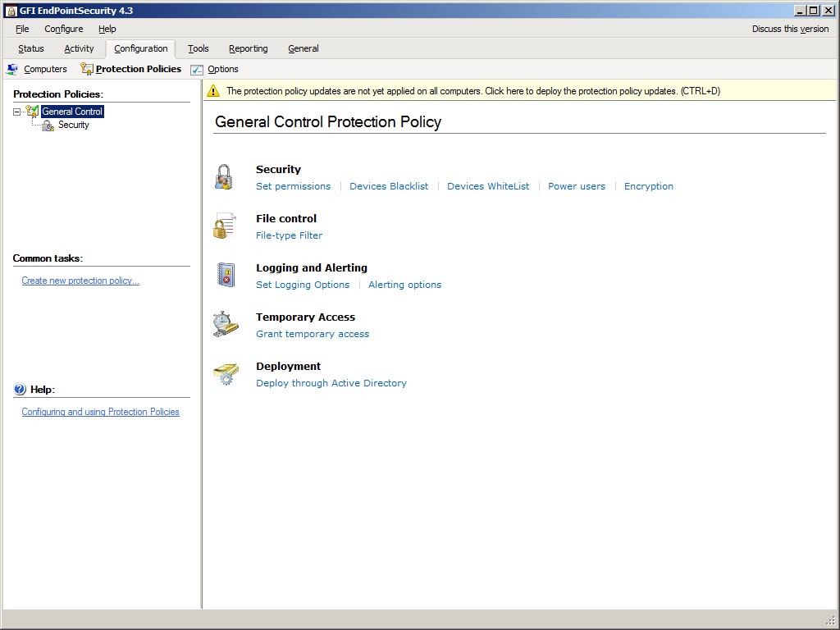This screenshot has width=840, height=630.
Task: Click the GFI EndPointSecurity title bar icon
Action: click(x=11, y=11)
